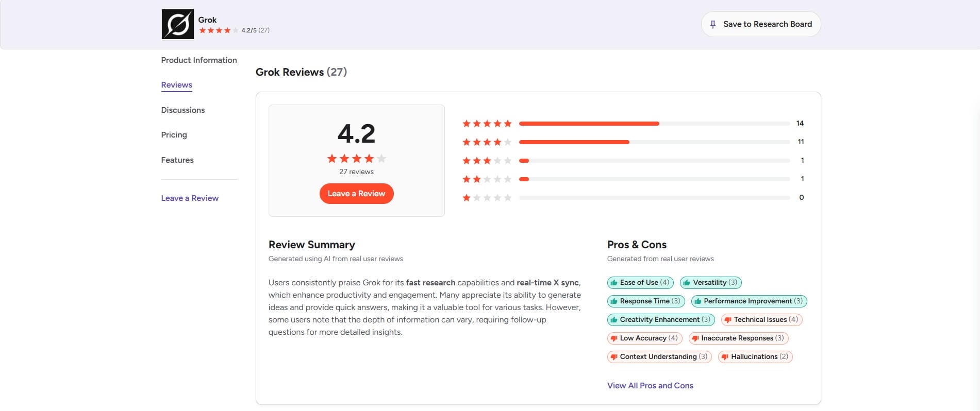Open View All Pros and Cons
Viewport: 980px width, 411px height.
pos(650,386)
